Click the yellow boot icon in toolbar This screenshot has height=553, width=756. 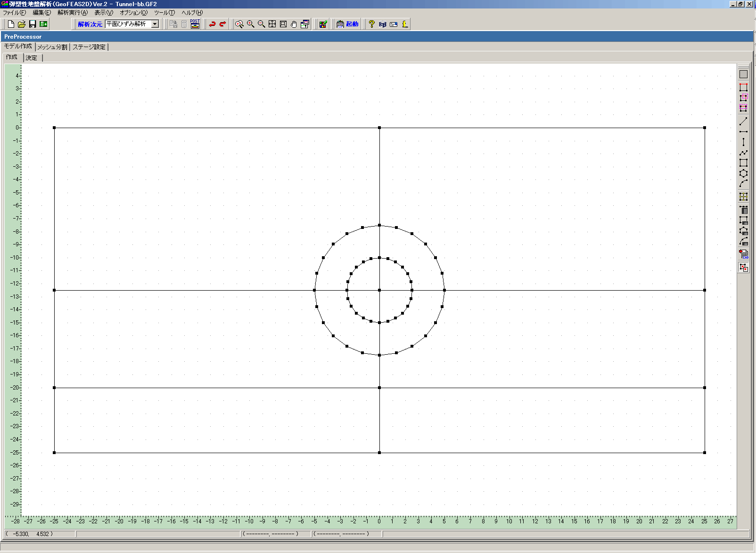pos(405,24)
